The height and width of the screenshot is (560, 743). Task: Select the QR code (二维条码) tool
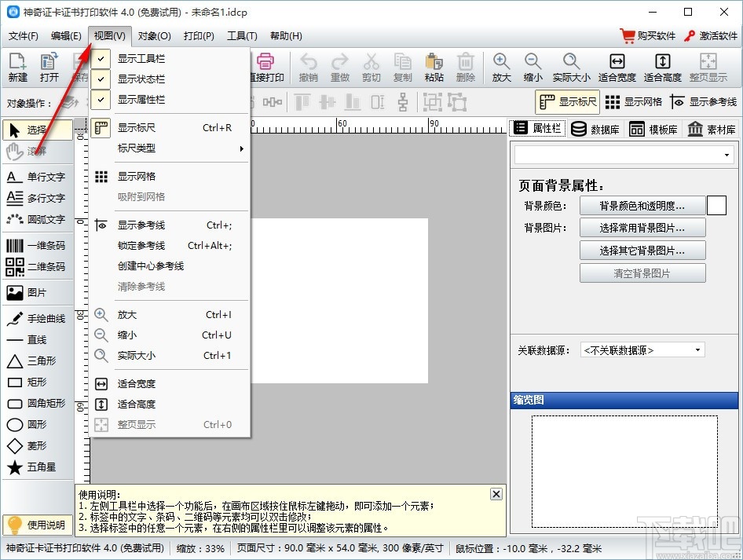coord(38,267)
